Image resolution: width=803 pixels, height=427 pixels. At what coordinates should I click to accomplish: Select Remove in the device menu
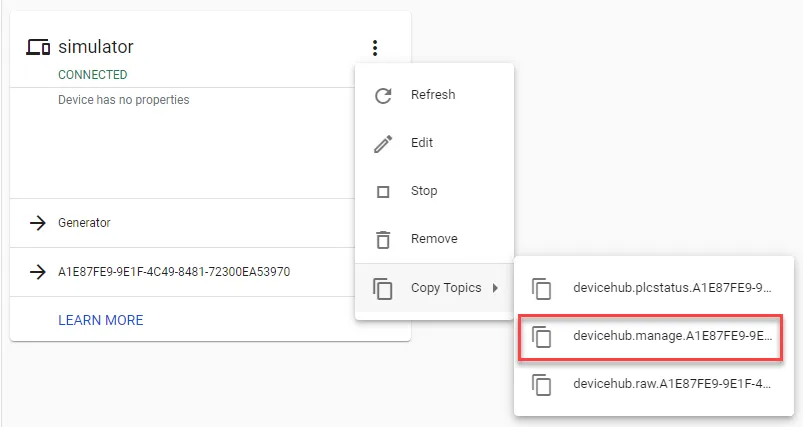point(434,239)
